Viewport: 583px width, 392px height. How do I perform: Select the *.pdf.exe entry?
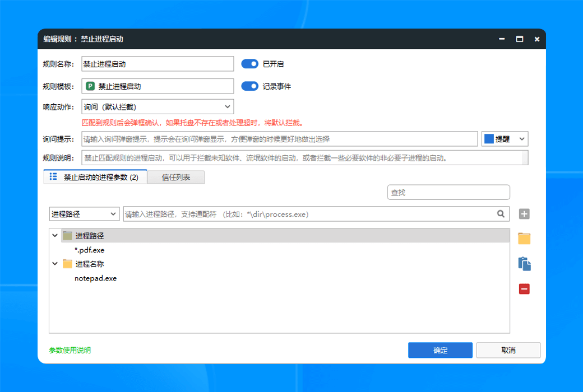tap(89, 250)
